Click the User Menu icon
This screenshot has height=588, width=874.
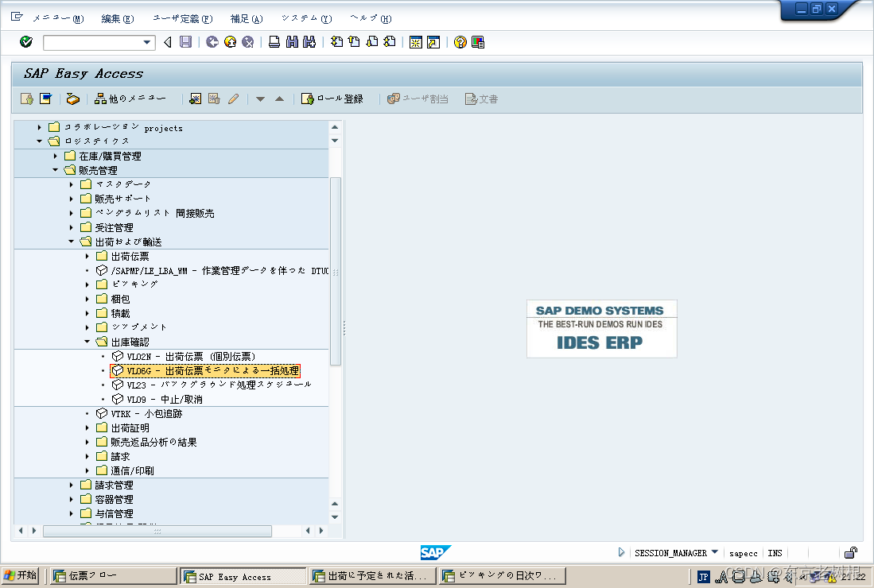point(27,99)
